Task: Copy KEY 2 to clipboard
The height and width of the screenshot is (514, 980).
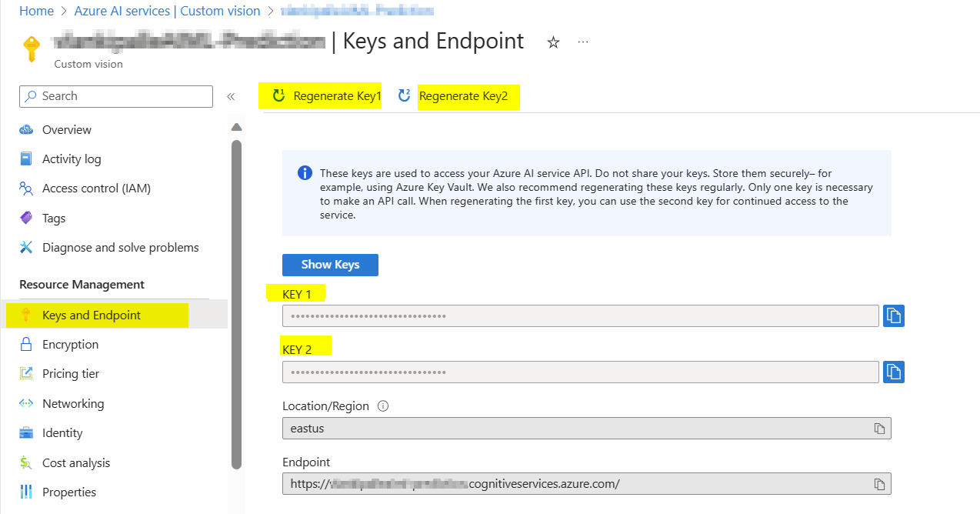Action: [x=894, y=372]
